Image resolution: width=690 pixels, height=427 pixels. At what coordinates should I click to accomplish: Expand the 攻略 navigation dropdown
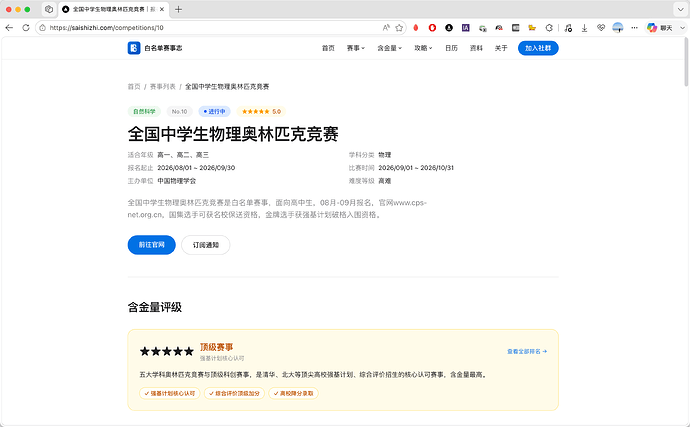(x=423, y=48)
